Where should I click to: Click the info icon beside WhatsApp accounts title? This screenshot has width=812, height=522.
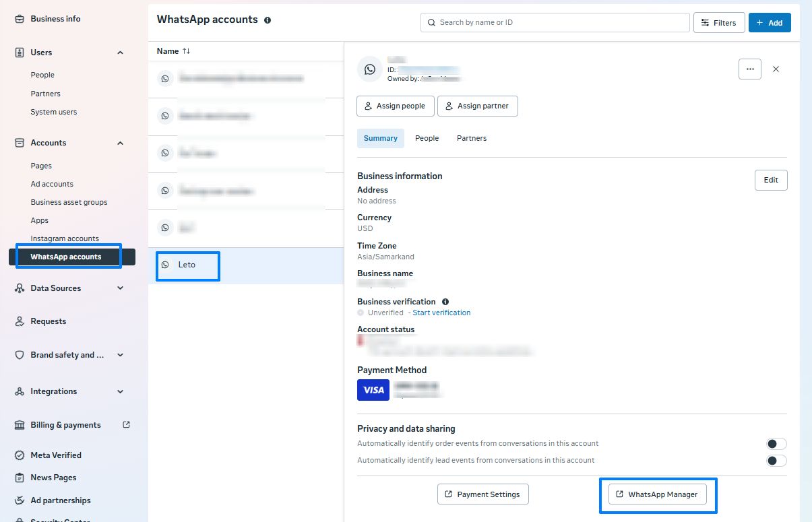click(x=268, y=20)
